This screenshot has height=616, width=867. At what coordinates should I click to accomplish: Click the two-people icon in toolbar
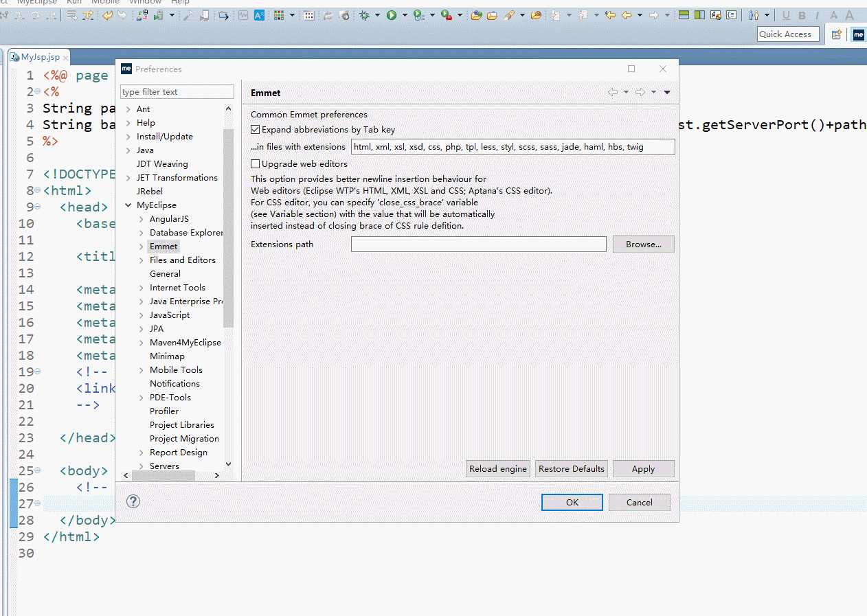754,15
